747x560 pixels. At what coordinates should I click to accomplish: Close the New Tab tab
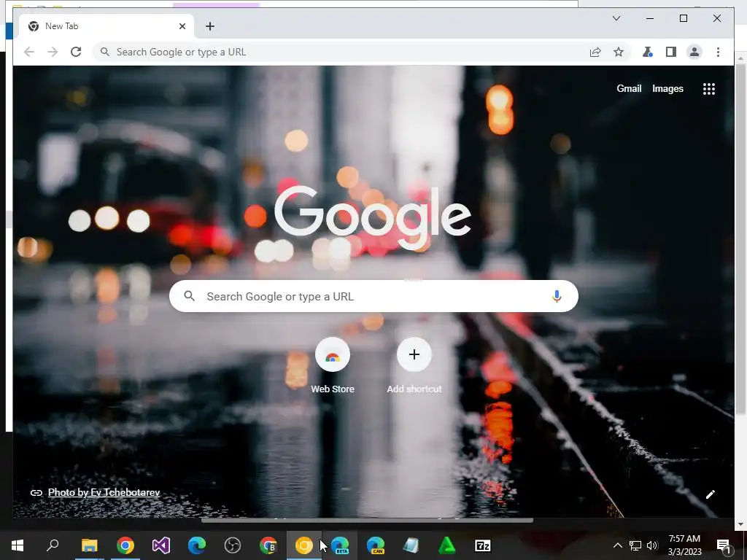(182, 26)
